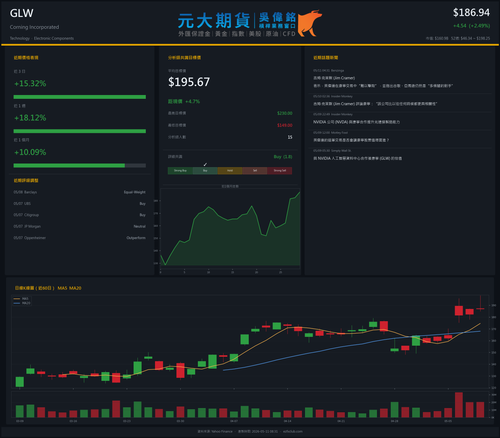Image resolution: width=500 pixels, height=438 pixels.
Task: Open the Motley Fool news headline
Action: [351, 140]
